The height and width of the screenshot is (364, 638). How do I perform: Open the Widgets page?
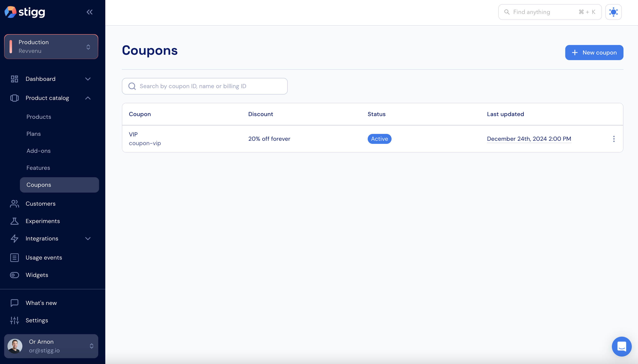37,275
